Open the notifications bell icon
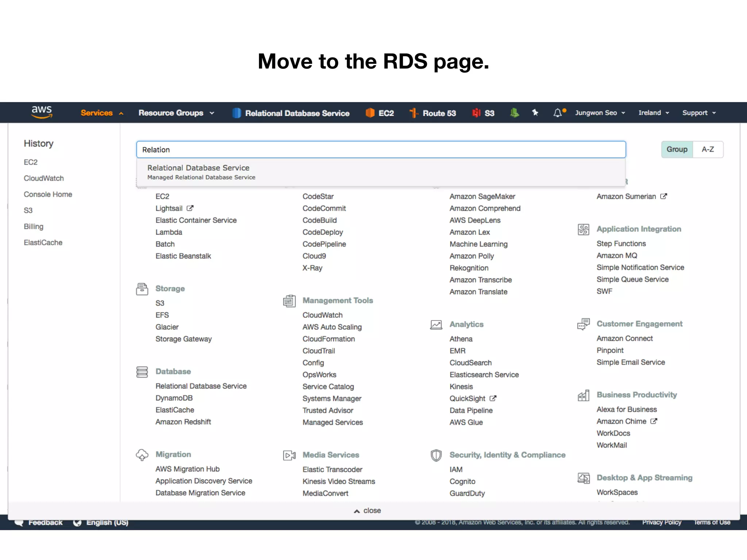Image resolution: width=747 pixels, height=560 pixels. [558, 113]
